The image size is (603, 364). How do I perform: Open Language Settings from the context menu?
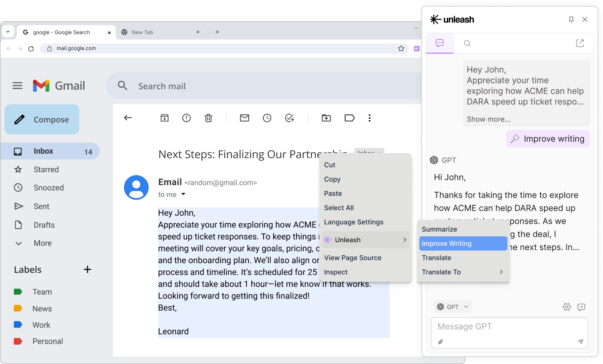point(365,222)
